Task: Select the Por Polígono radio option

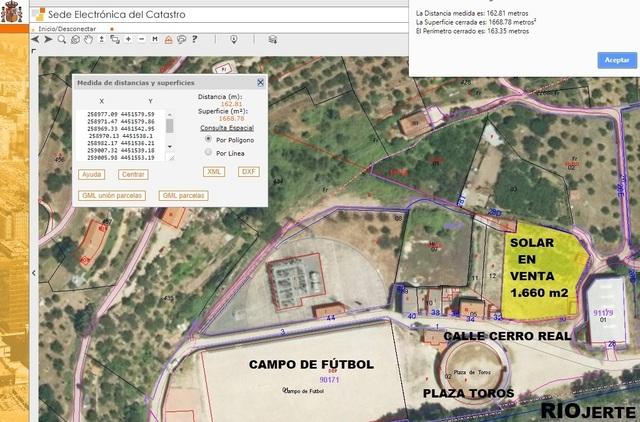Action: 208,139
